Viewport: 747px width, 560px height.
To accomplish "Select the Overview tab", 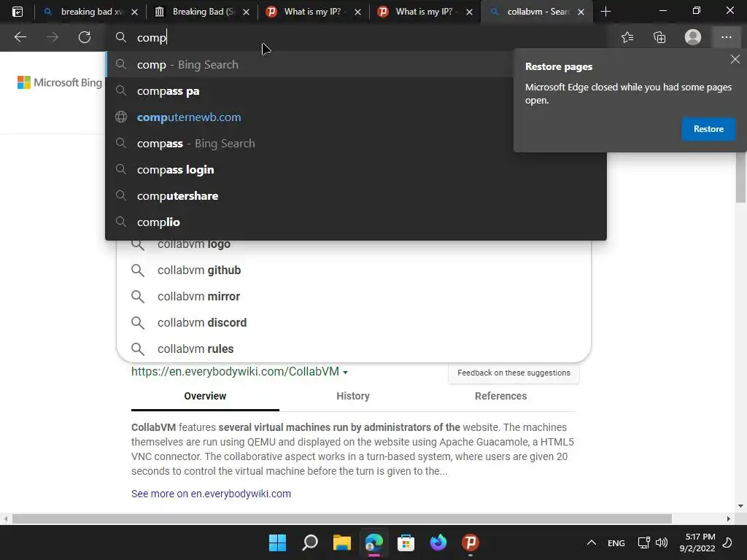I will (x=205, y=396).
